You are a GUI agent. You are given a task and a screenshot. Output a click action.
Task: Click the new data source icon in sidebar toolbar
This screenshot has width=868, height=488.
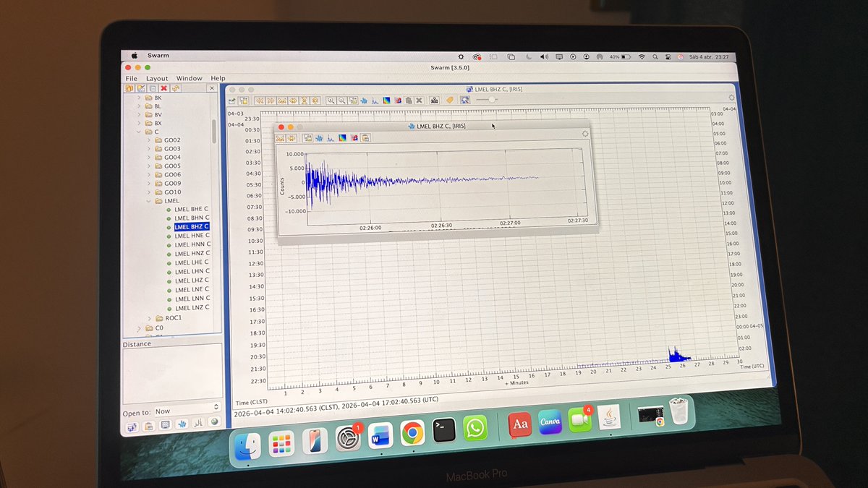tap(129, 88)
